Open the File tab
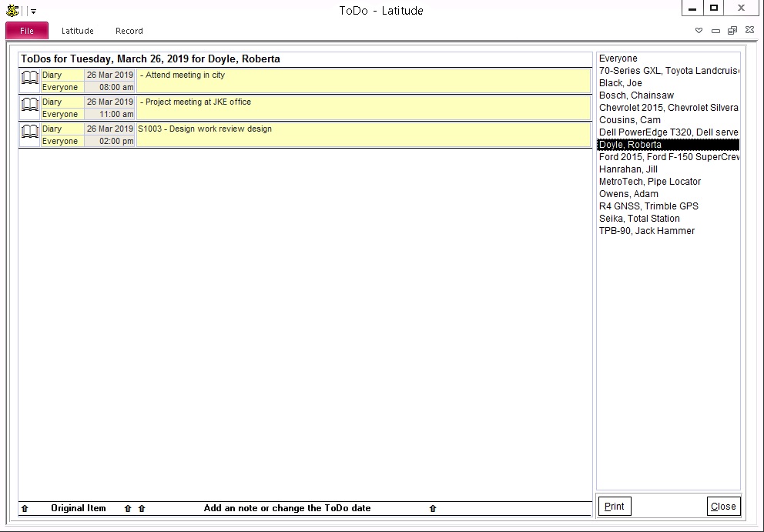The height and width of the screenshot is (532, 764). (x=27, y=31)
